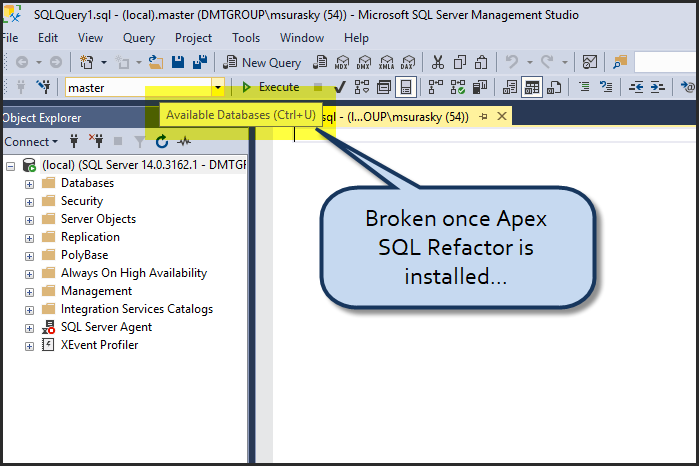Click the Copy icon
This screenshot has width=699, height=466.
[460, 62]
